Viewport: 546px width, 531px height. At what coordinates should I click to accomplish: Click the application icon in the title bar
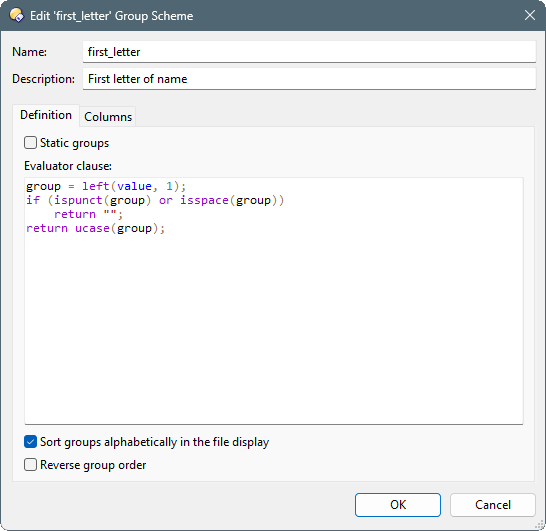(16, 15)
